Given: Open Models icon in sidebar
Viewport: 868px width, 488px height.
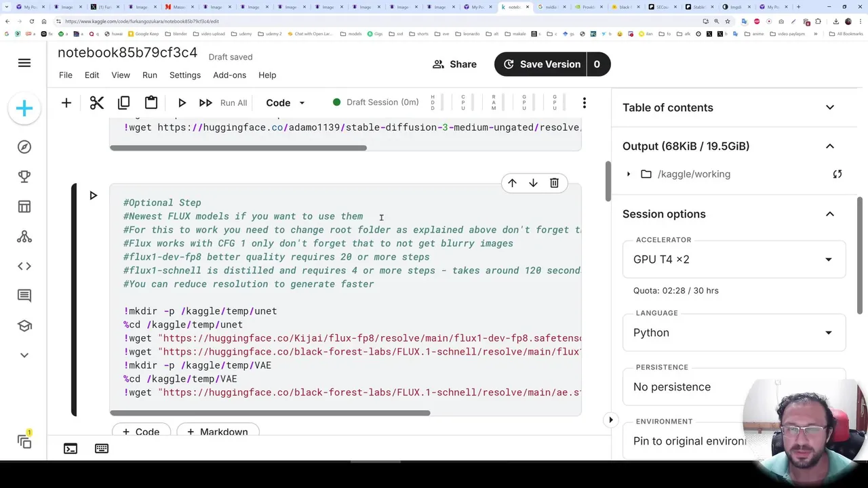Looking at the screenshot, I should tap(24, 237).
